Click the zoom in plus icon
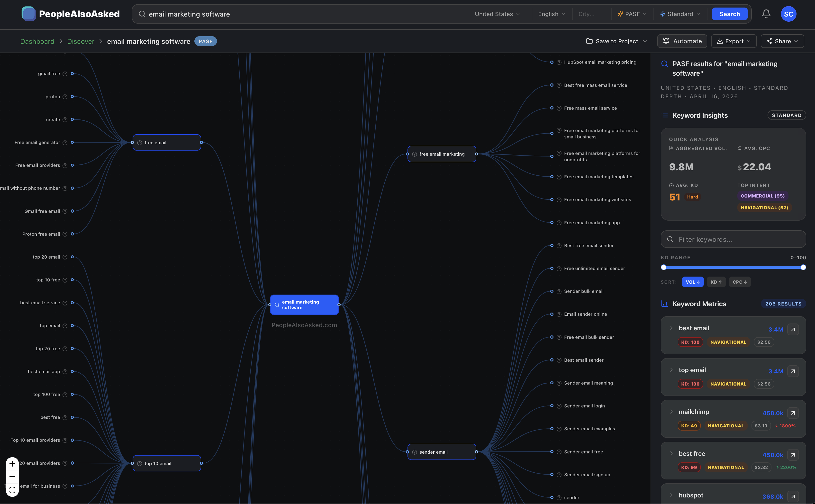 click(x=12, y=464)
